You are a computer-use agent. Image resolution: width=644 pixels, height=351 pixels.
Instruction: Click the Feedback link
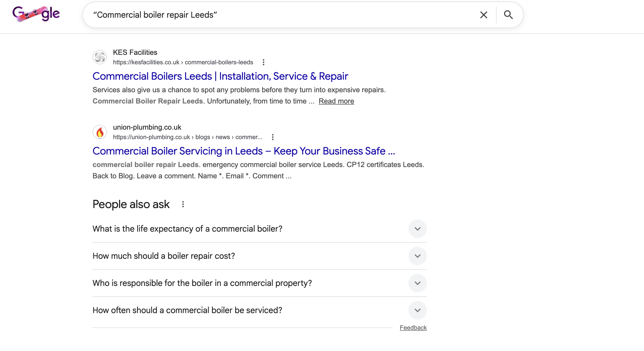[413, 327]
